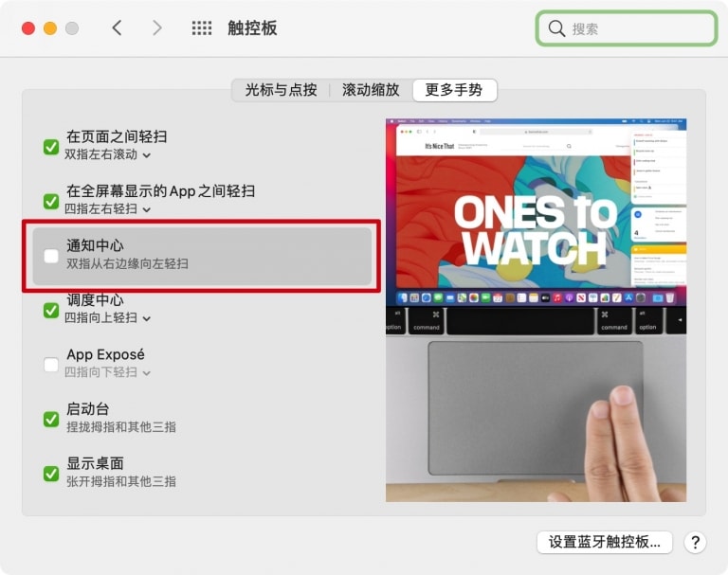This screenshot has width=728, height=575.
Task: Click the magnifying glass search icon
Action: (556, 28)
